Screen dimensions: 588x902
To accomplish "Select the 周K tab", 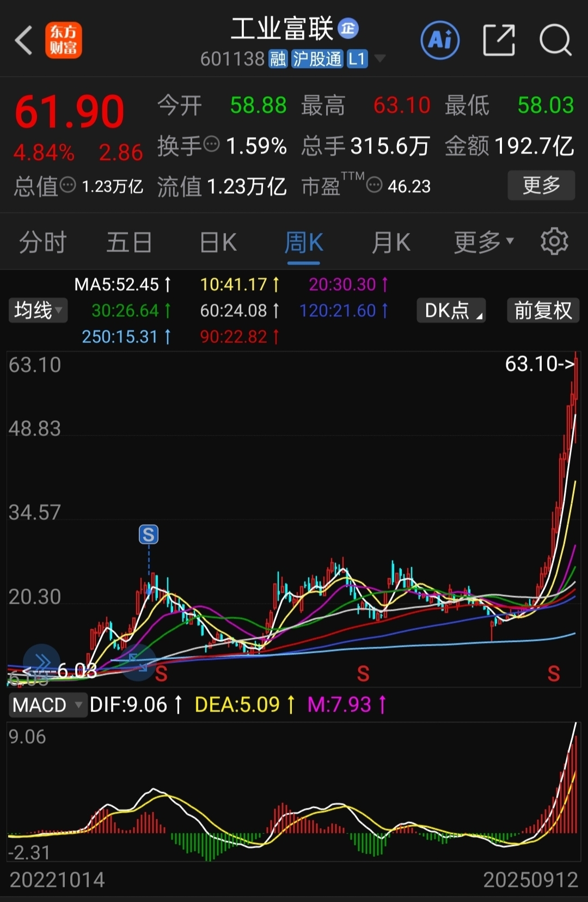I will coord(304,242).
